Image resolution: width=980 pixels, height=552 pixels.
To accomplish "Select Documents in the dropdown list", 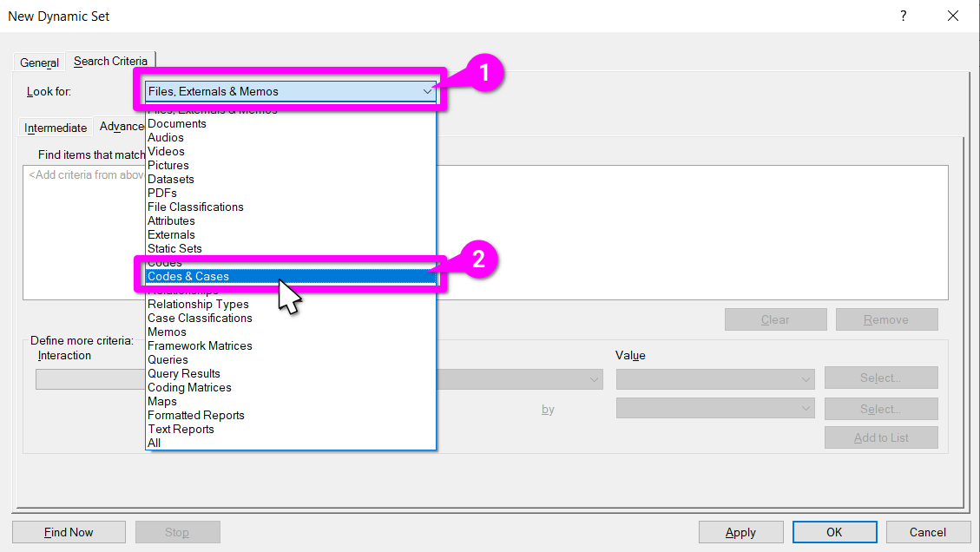I will point(177,123).
